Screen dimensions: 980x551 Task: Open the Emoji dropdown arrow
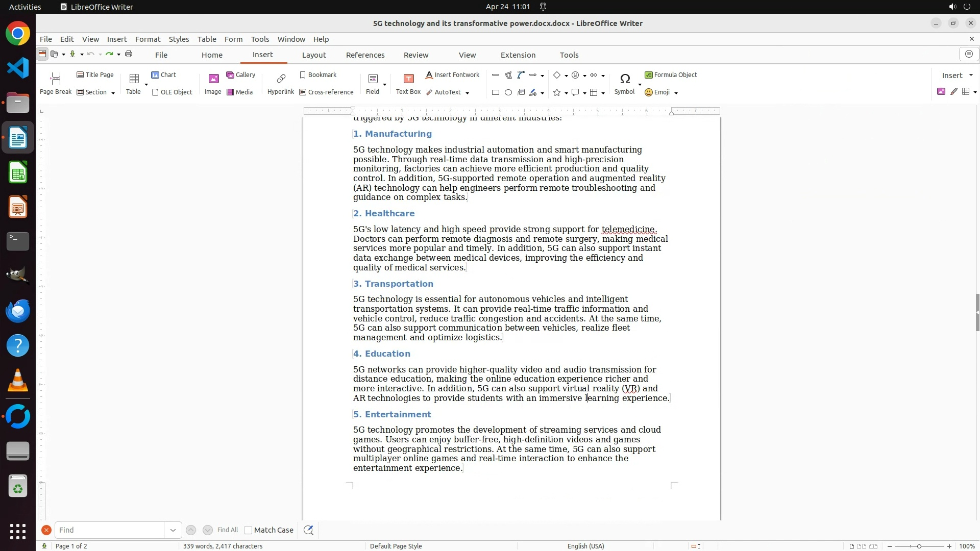pos(676,93)
